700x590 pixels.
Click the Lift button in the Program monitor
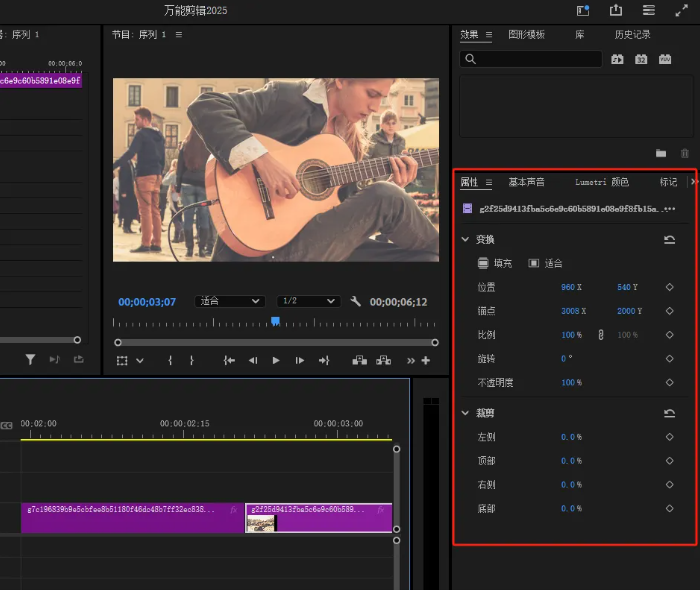tap(359, 360)
